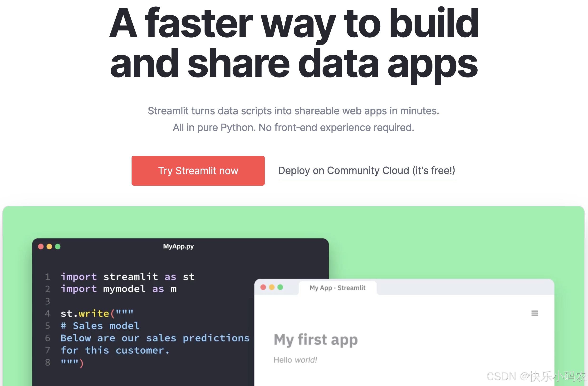
Task: Open Deploy on Community Cloud link
Action: [x=366, y=171]
